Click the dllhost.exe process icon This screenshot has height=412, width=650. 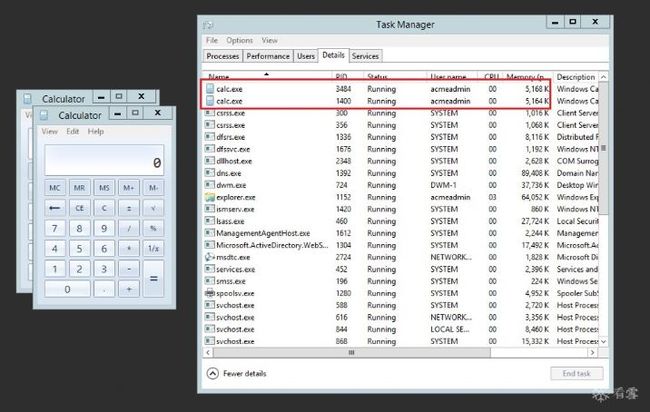tap(210, 161)
